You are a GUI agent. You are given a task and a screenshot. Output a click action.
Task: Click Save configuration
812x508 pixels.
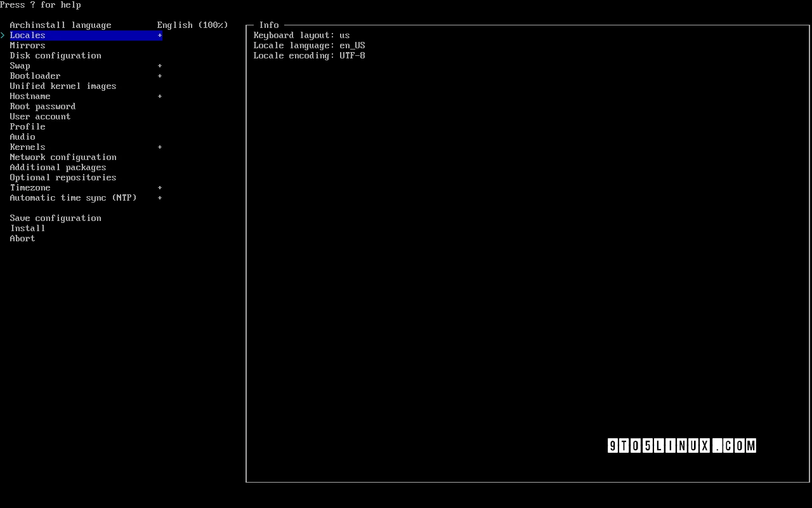(55, 218)
